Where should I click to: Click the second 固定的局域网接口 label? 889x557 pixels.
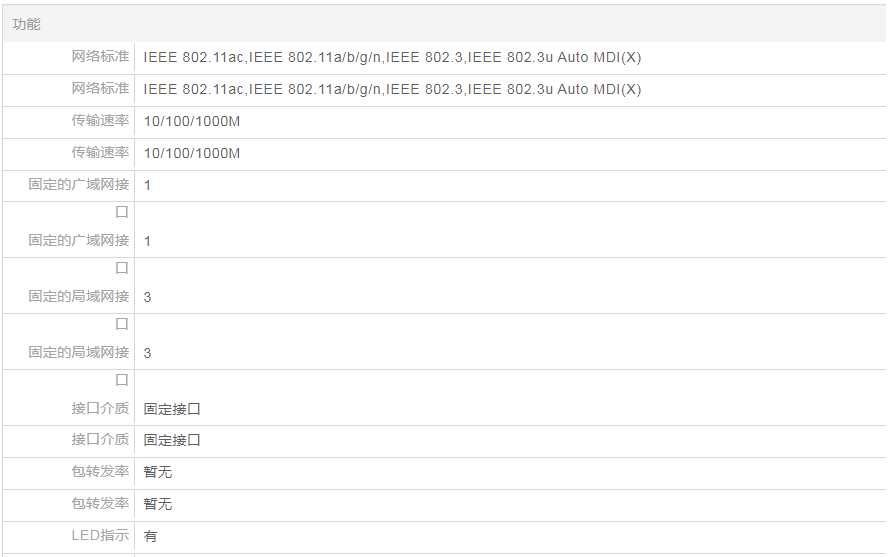point(79,353)
